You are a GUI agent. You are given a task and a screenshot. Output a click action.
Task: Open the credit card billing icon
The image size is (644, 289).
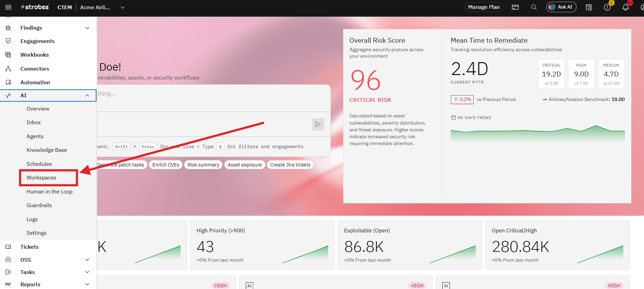(515, 7)
